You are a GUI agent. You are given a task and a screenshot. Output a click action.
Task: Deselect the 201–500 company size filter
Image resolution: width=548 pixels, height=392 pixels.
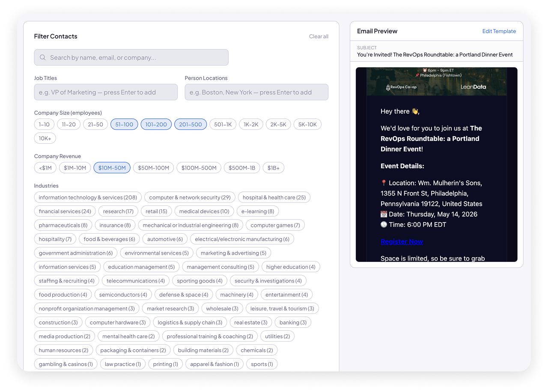point(191,124)
